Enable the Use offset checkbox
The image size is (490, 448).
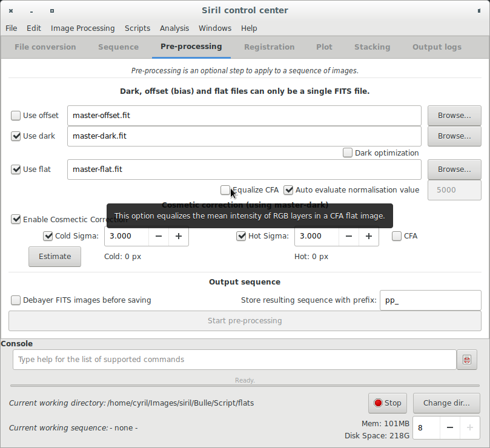[x=16, y=116]
